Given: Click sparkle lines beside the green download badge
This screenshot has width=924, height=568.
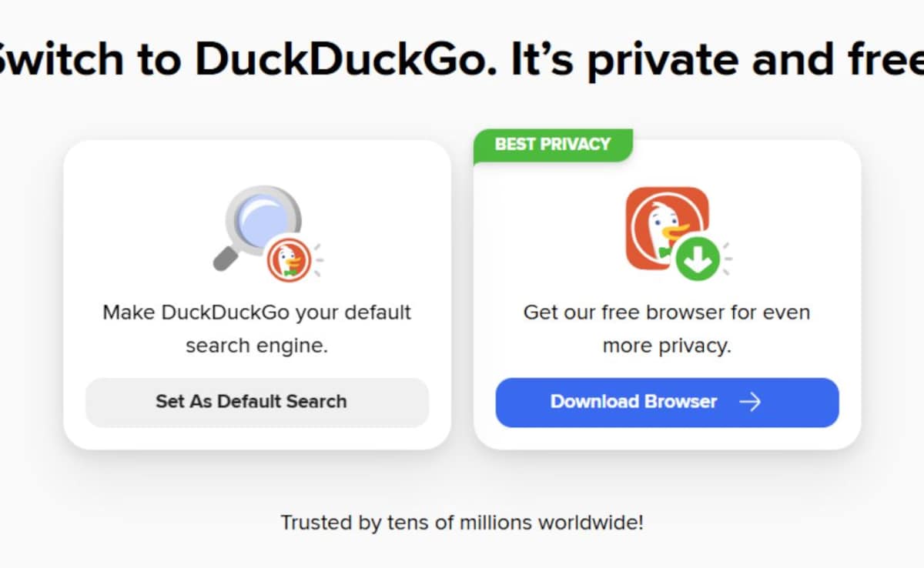Looking at the screenshot, I should pos(726,258).
